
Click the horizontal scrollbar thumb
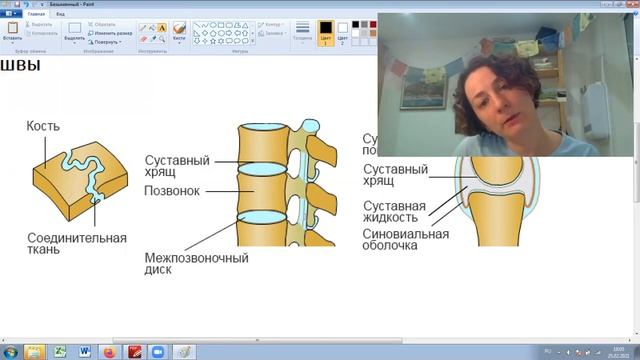click(x=258, y=340)
